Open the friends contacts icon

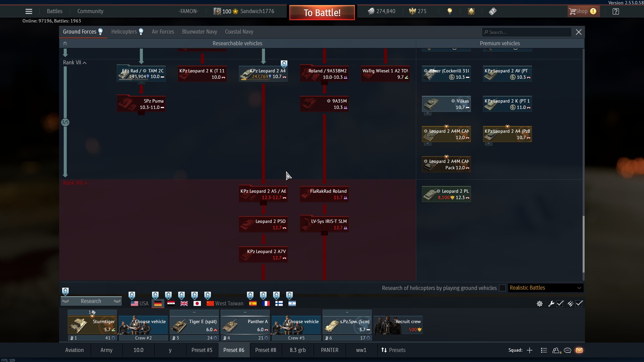556,350
